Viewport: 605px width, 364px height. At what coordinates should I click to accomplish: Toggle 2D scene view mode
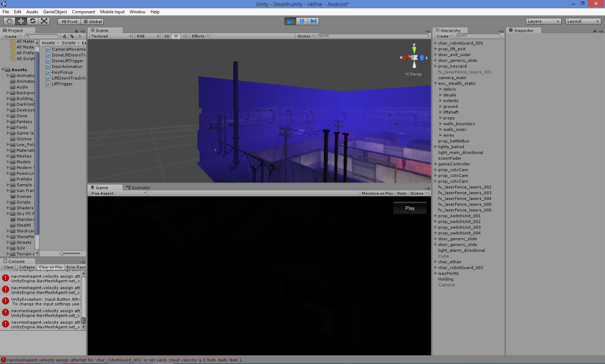click(x=167, y=36)
